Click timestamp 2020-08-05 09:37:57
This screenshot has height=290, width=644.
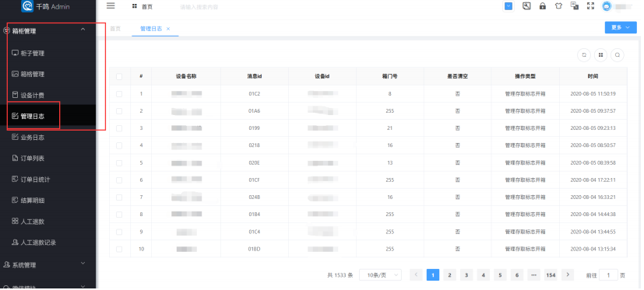(x=593, y=111)
